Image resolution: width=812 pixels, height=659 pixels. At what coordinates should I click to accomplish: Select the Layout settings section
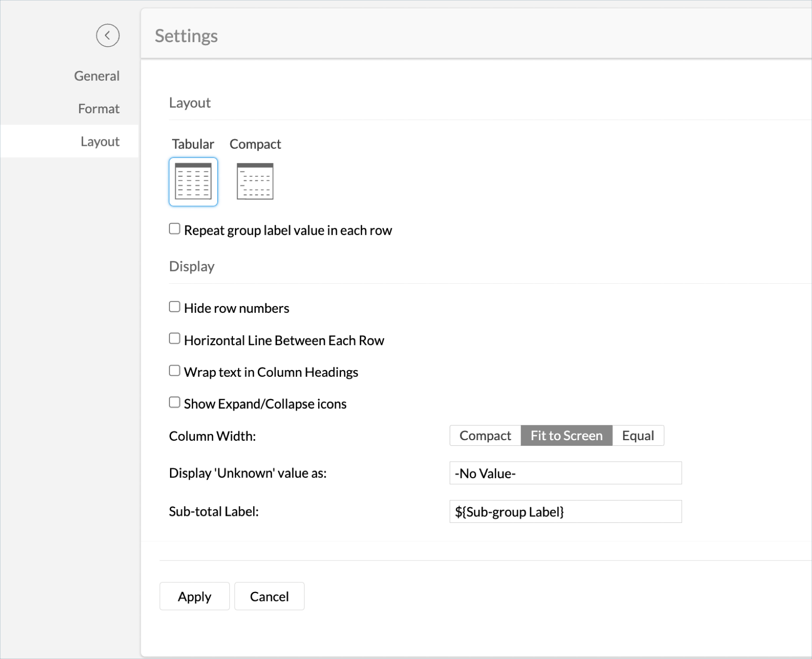[x=100, y=141]
